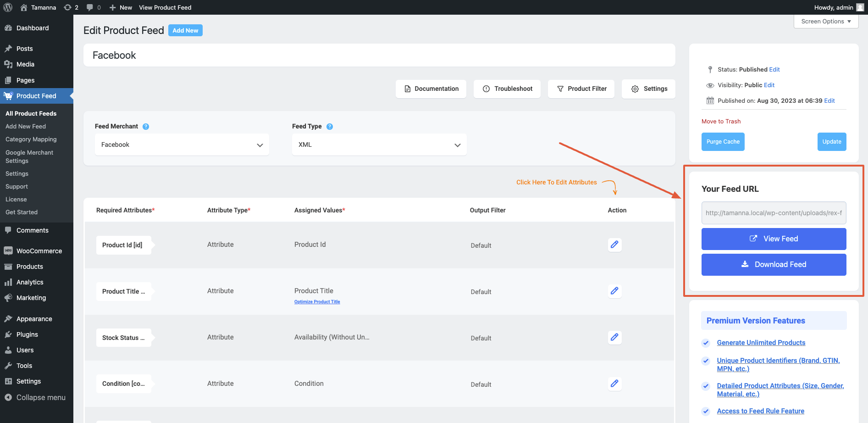Edit the Product Title attribute row
The height and width of the screenshot is (423, 868).
click(614, 291)
